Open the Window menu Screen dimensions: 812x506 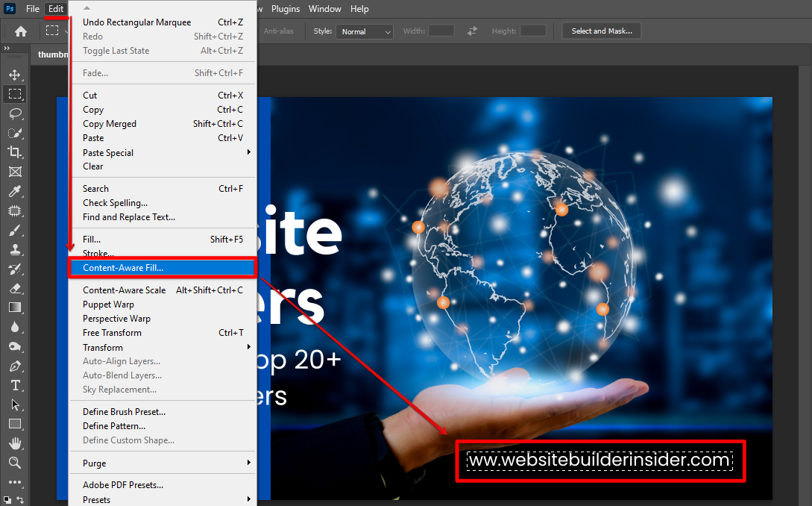point(324,8)
